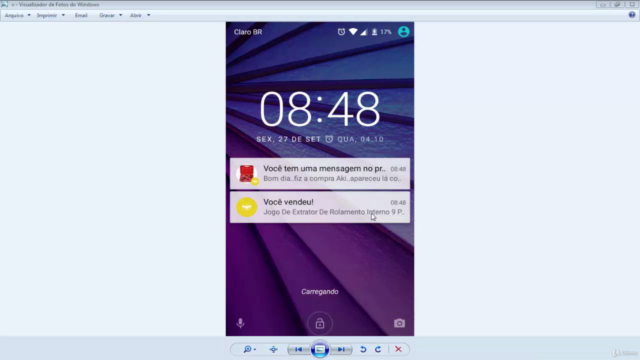The width and height of the screenshot is (640, 360).
Task: Start the slideshow with center button
Action: (320, 349)
